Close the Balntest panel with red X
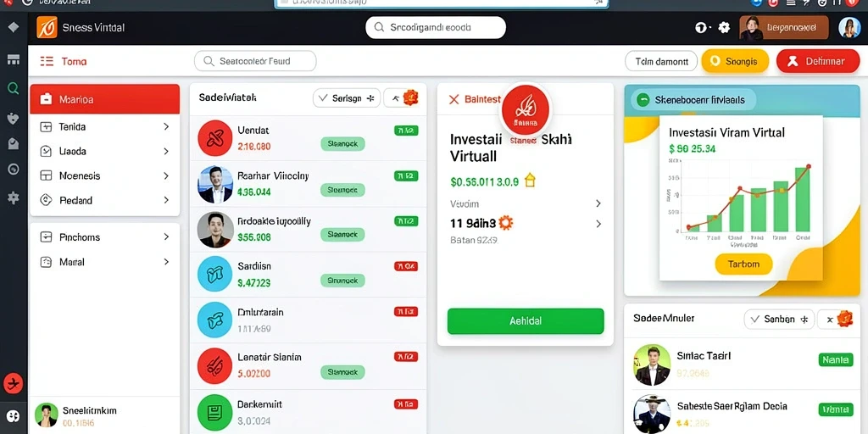Image resolution: width=868 pixels, height=434 pixels. (x=454, y=99)
